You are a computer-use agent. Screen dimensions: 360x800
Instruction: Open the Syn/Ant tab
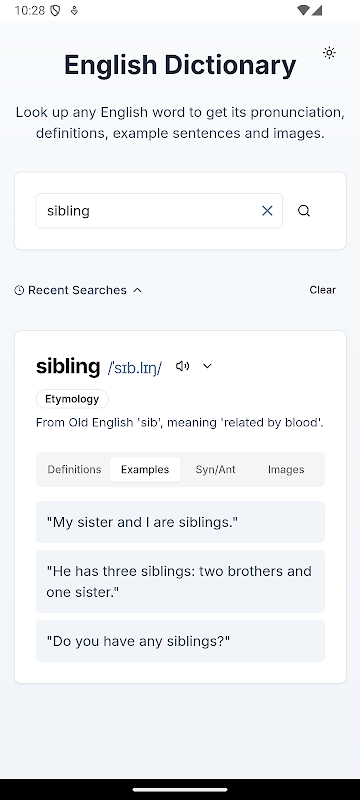tap(215, 469)
